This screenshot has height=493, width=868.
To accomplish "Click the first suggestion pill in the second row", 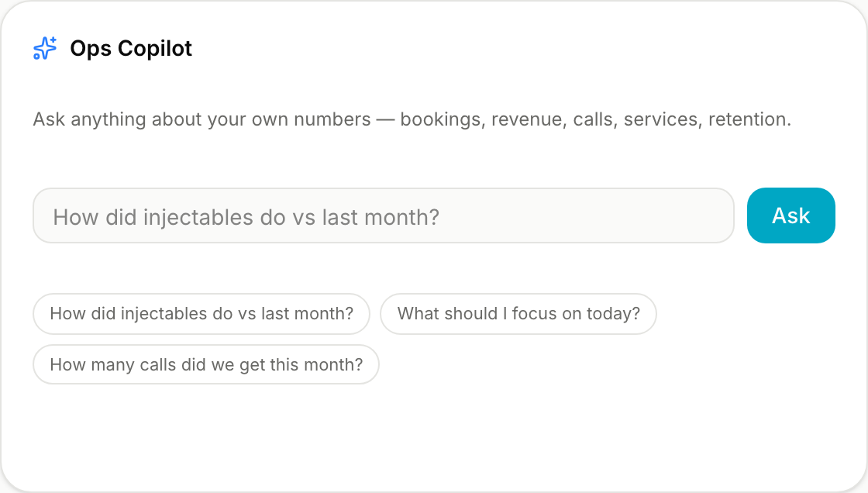I will tap(206, 364).
